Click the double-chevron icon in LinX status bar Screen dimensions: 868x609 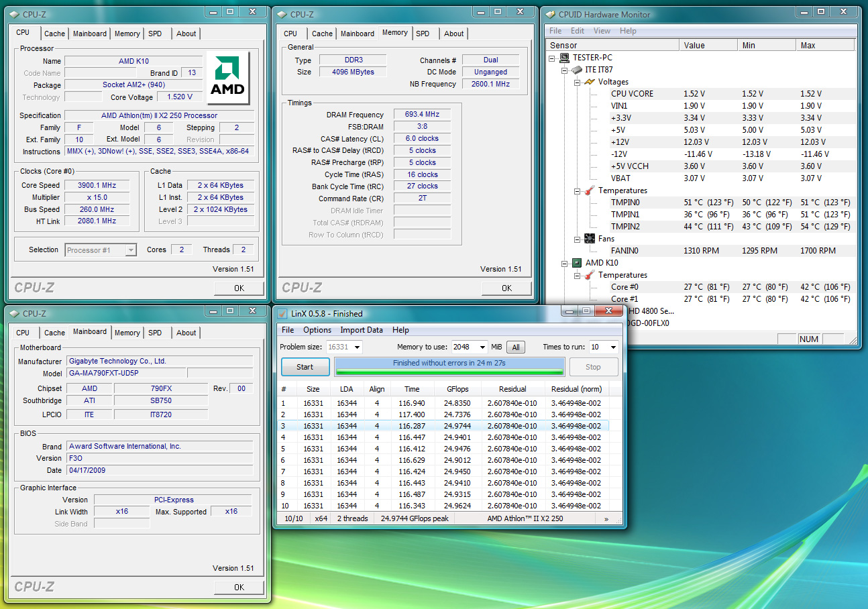(x=606, y=518)
